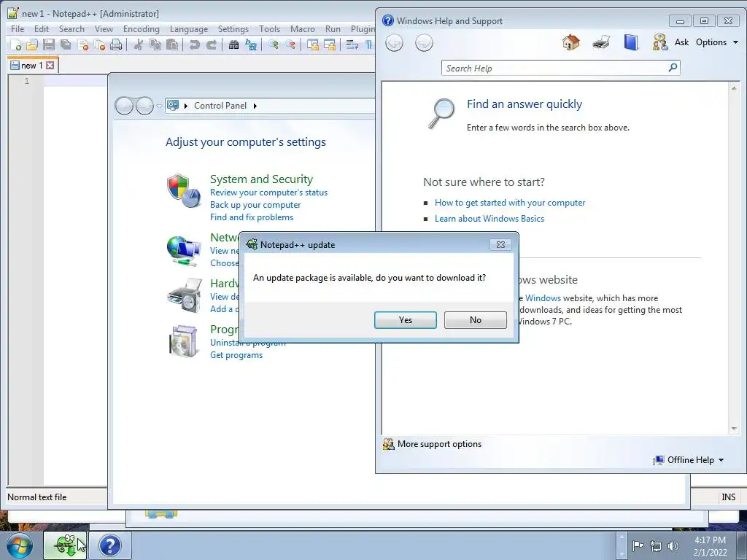Click the synchronize vertical scrolling icon
Image resolution: width=747 pixels, height=560 pixels.
click(312, 44)
